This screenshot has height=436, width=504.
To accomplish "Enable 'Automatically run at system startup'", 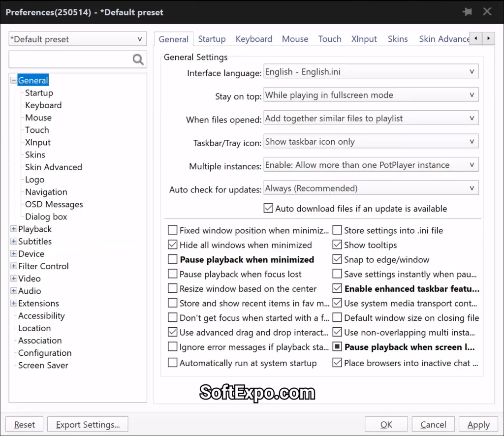I will 173,363.
